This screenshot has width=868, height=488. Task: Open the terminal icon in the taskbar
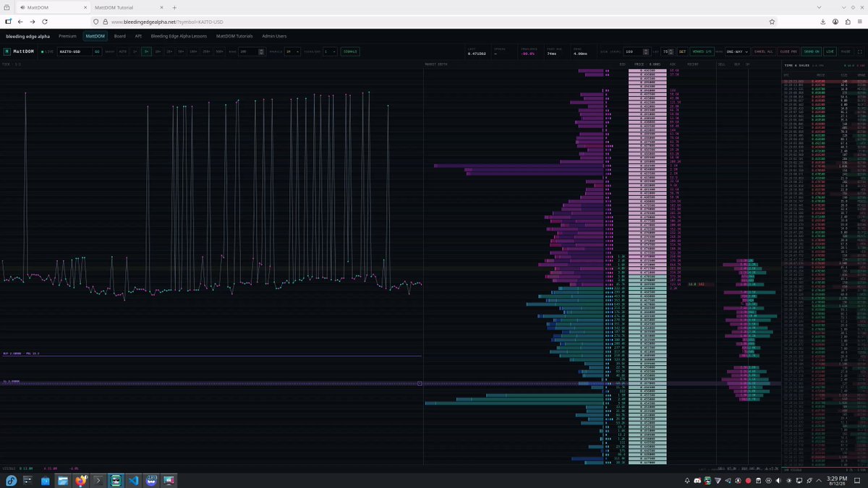click(98, 480)
